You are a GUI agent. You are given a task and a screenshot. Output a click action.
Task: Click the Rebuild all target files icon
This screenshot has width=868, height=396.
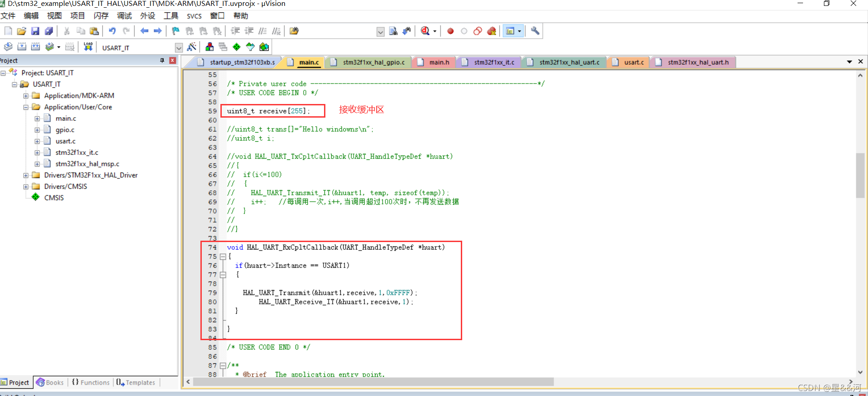click(x=35, y=47)
